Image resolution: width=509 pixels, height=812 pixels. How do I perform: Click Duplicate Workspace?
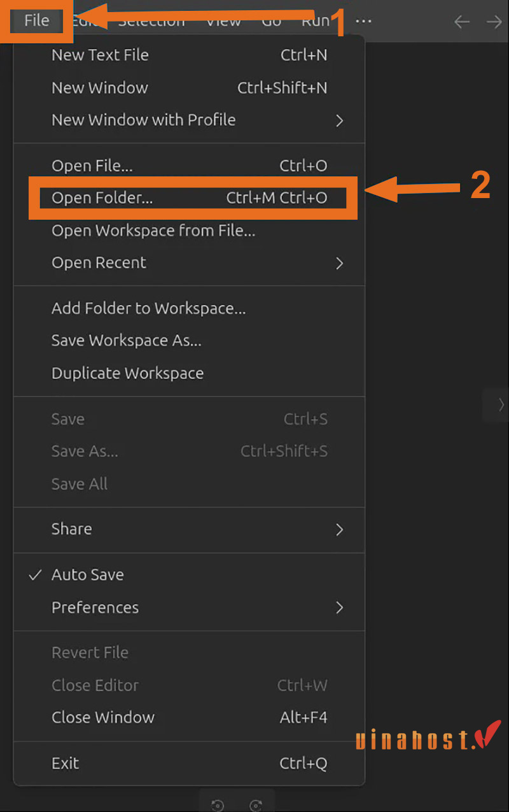[x=128, y=373]
